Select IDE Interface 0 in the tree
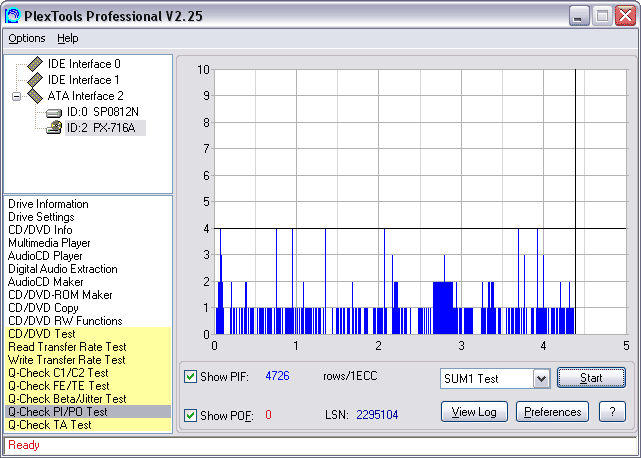This screenshot has height=458, width=641. pyautogui.click(x=84, y=64)
